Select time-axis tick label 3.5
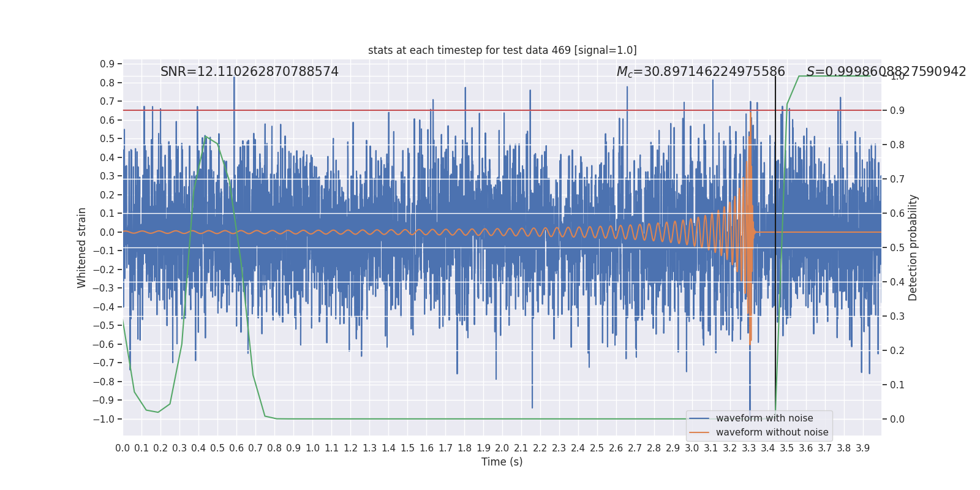Screen dimensions: 980x490 click(787, 448)
